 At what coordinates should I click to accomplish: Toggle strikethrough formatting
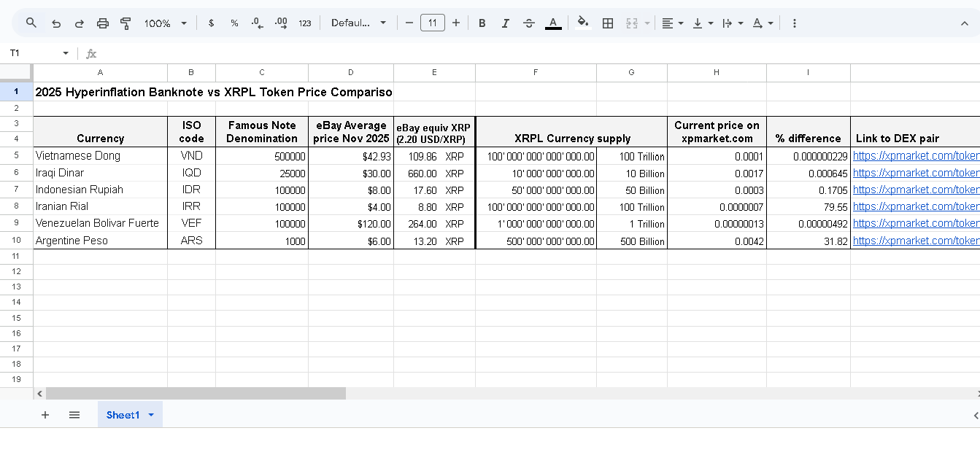coord(529,23)
